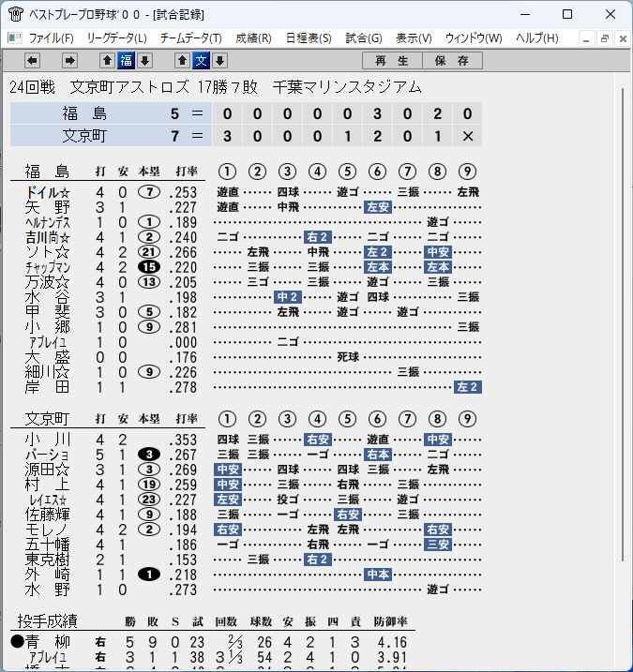Open the チームデータ(T) menu
This screenshot has height=672, width=633.
[x=191, y=38]
